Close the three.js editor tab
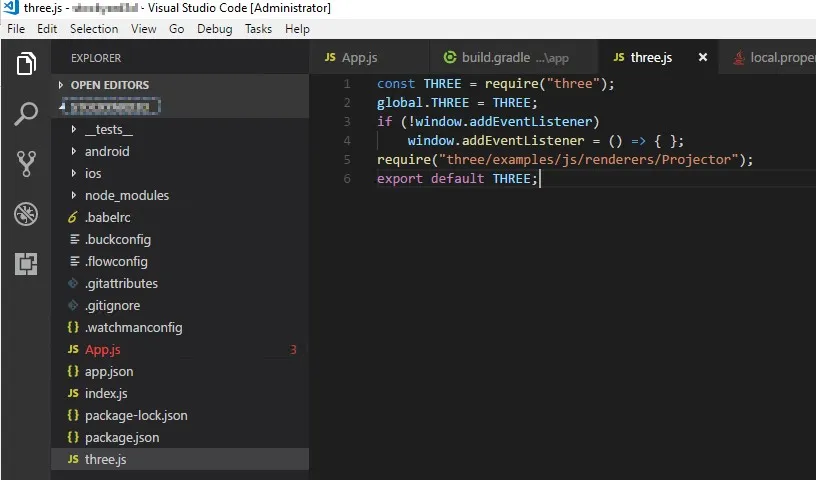 [703, 57]
